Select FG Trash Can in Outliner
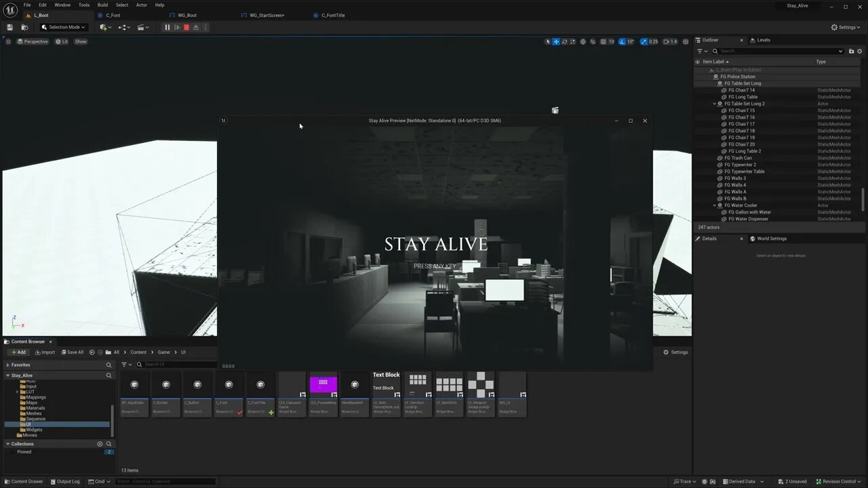868x488 pixels. (738, 158)
